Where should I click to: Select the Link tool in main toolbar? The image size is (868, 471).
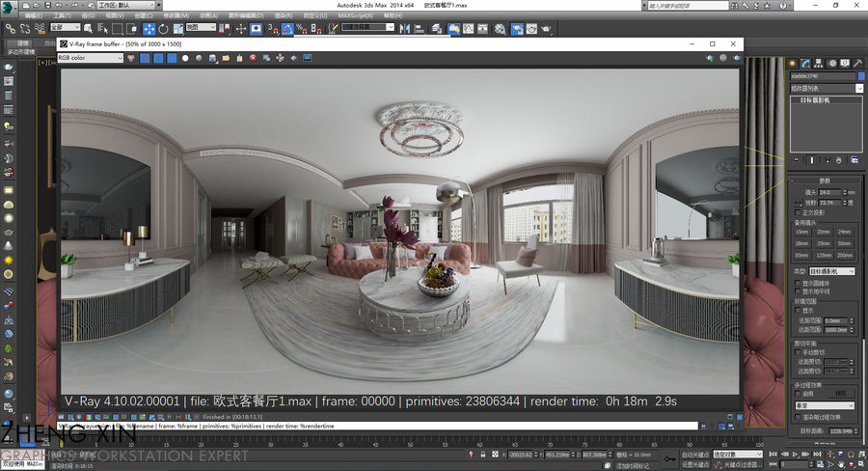11,28
